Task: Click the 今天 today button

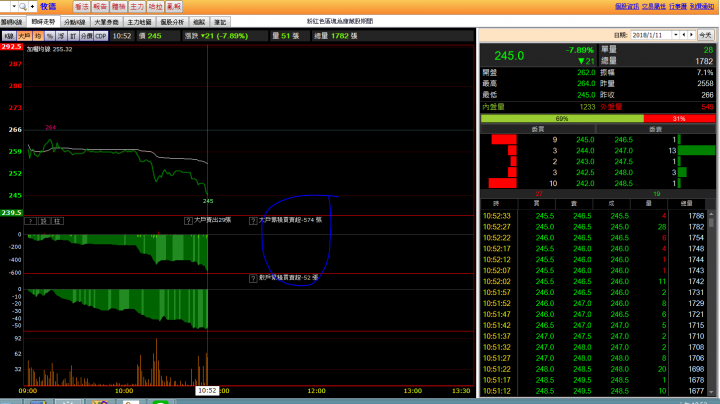Action: click(x=705, y=35)
